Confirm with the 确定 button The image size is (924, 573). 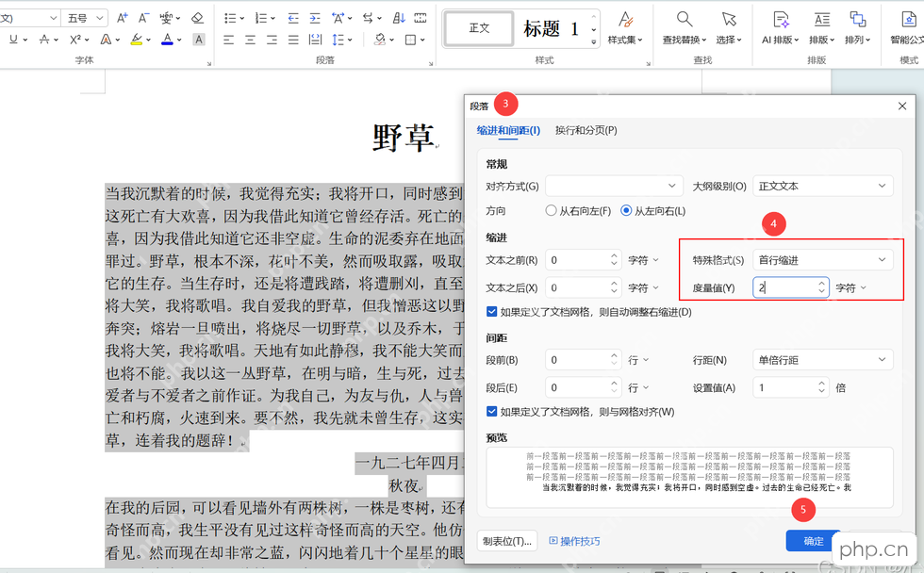pyautogui.click(x=814, y=541)
